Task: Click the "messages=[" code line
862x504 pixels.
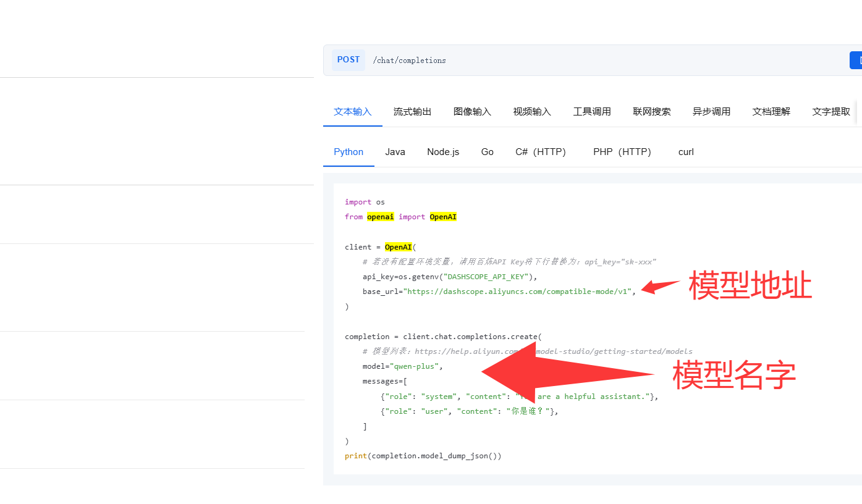Action: point(385,381)
